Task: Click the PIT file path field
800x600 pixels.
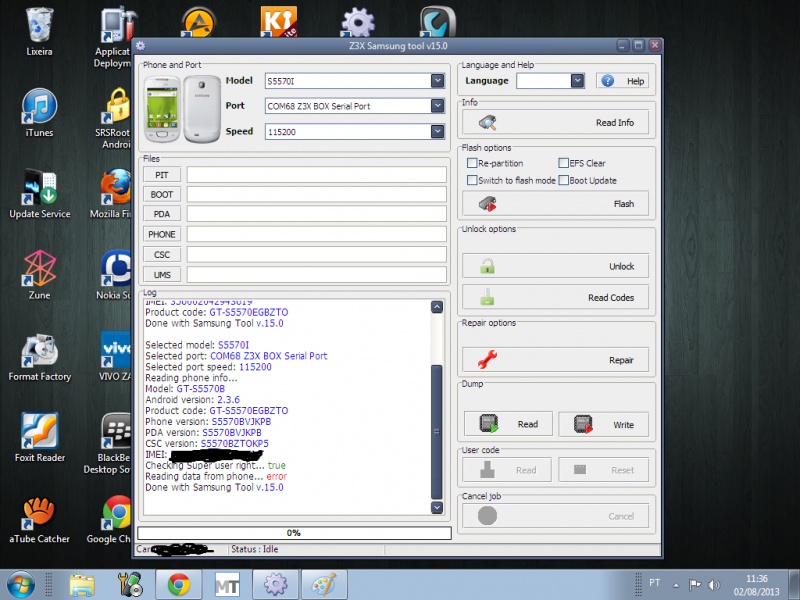Action: (x=316, y=174)
